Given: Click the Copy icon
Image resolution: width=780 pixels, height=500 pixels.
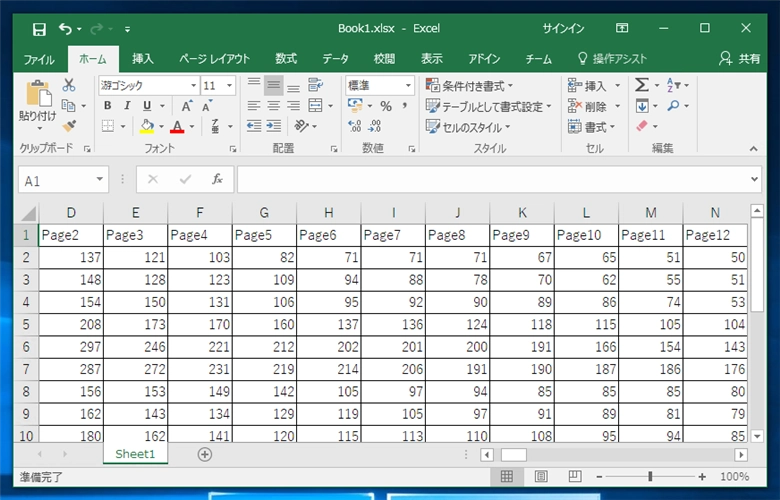Looking at the screenshot, I should [68, 105].
